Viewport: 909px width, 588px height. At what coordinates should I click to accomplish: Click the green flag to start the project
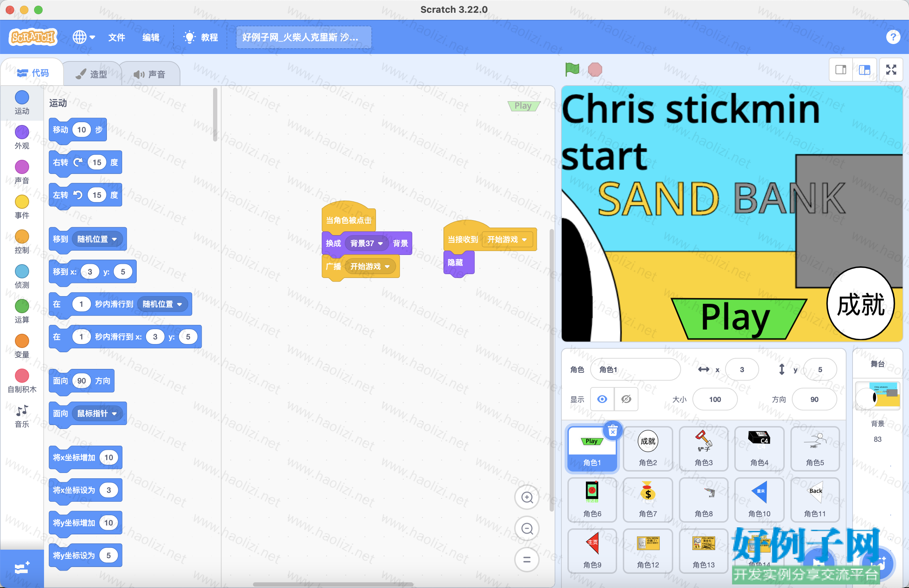[x=572, y=70]
